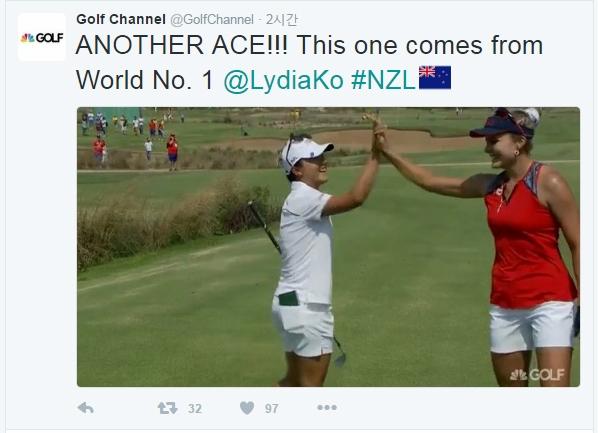Visit the @GolfChannel handle
Viewport: 598px width, 433px height.
click(212, 20)
